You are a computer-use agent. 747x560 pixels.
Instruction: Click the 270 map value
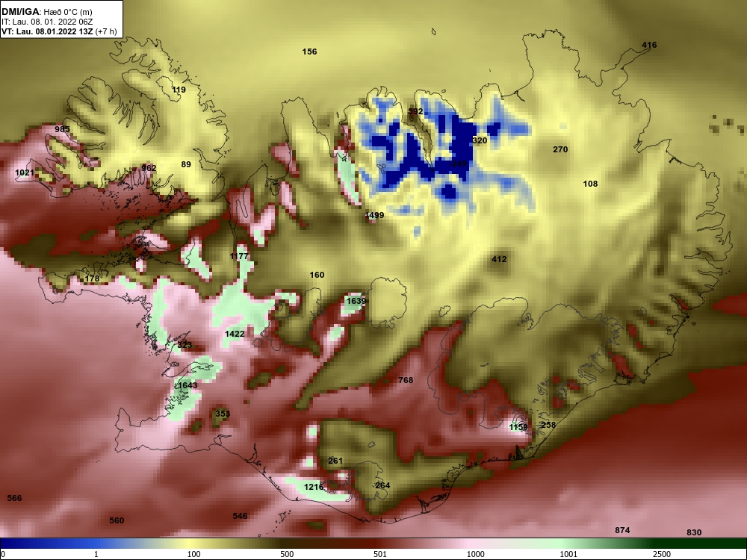click(560, 149)
